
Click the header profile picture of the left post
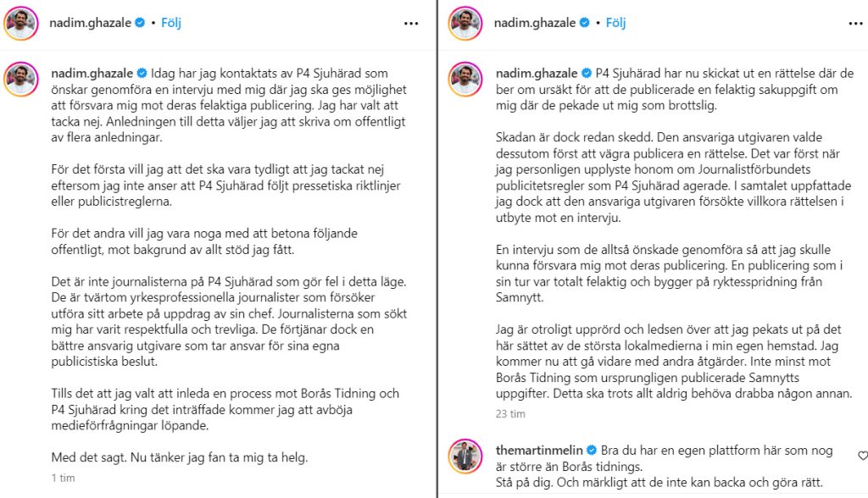tap(20, 23)
